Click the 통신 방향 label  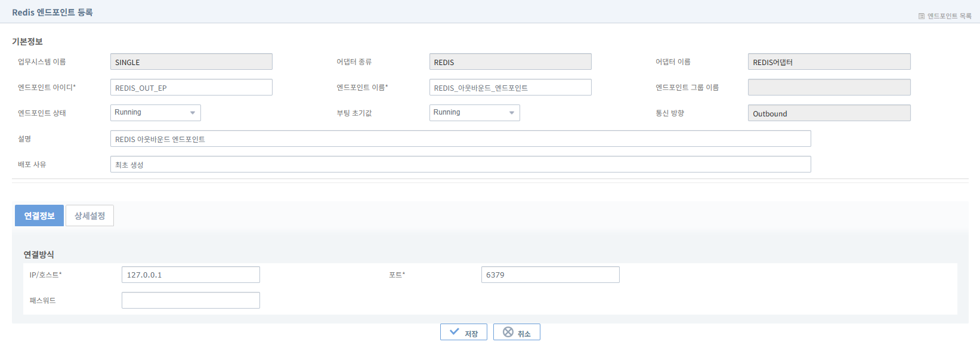pyautogui.click(x=670, y=113)
